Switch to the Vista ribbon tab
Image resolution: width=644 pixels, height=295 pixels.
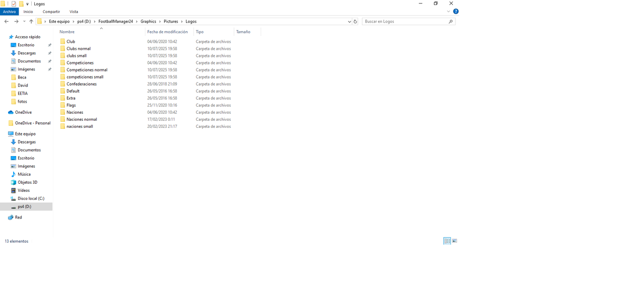[74, 12]
